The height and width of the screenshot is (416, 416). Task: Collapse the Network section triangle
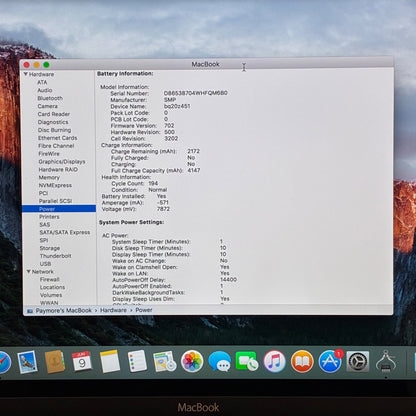[28, 272]
